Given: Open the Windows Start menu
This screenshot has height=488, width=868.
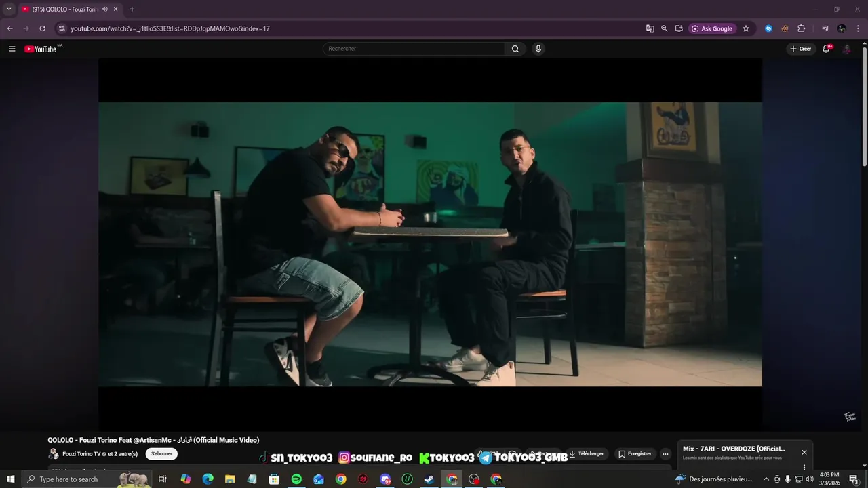Looking at the screenshot, I should pos(10,479).
